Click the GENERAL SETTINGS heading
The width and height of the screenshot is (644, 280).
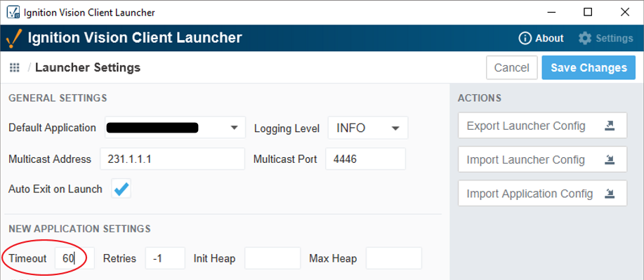[x=58, y=98]
